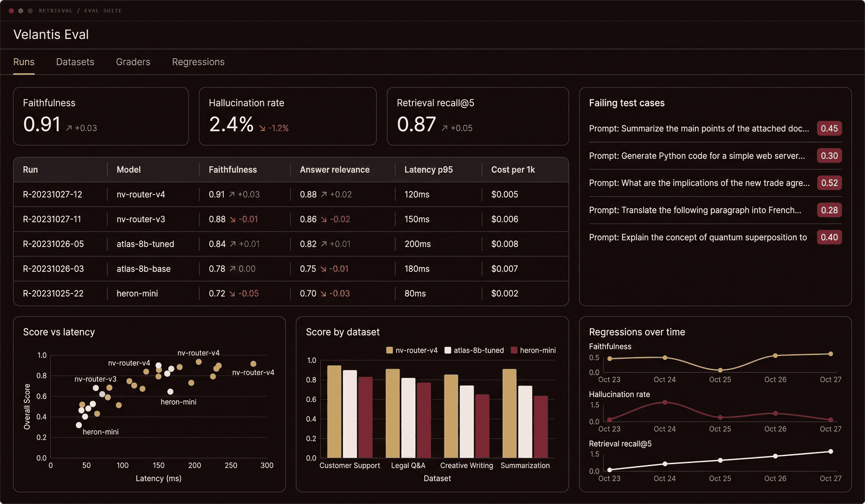Click the Creative Writing dataset label
Image resolution: width=865 pixels, height=504 pixels.
pos(467,466)
